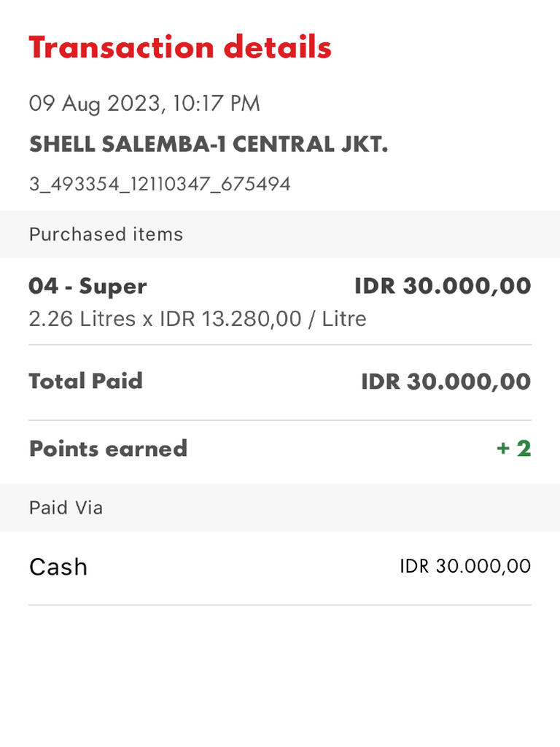Tap the Points earned label

click(x=108, y=448)
